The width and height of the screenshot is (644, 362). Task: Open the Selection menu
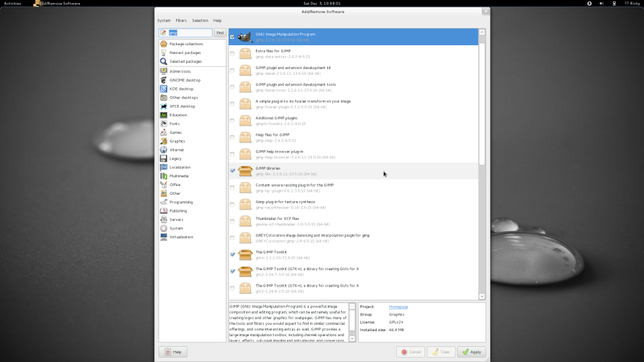[200, 20]
